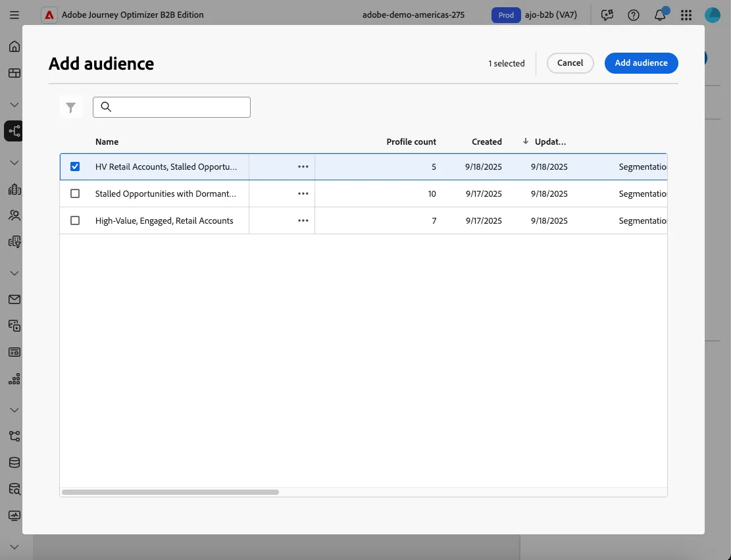The width and height of the screenshot is (731, 560).
Task: Click the people icon in the left sidebar
Action: click(14, 215)
